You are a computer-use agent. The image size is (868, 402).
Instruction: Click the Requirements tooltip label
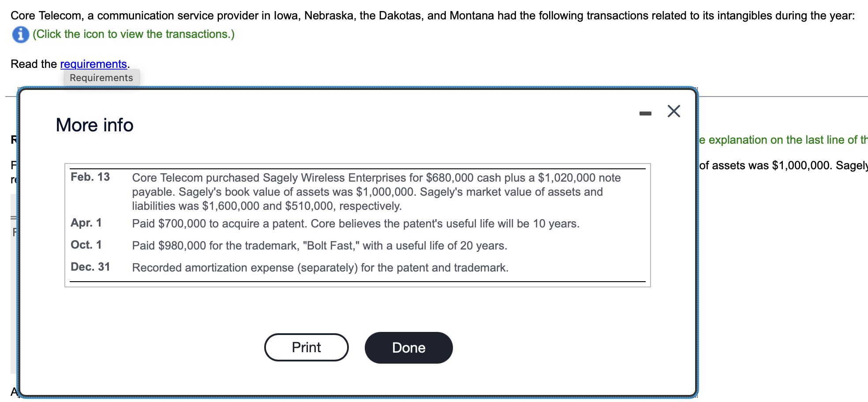pyautogui.click(x=101, y=78)
